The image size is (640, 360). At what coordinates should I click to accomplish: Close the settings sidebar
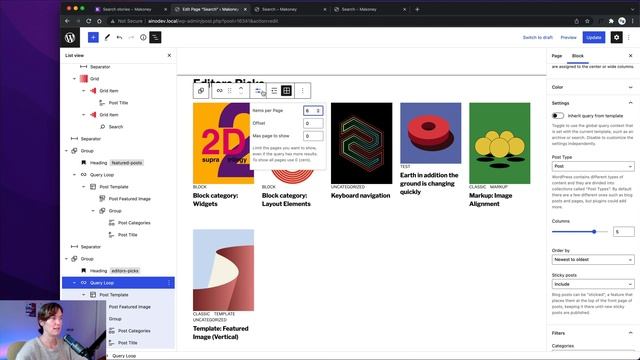[630, 56]
